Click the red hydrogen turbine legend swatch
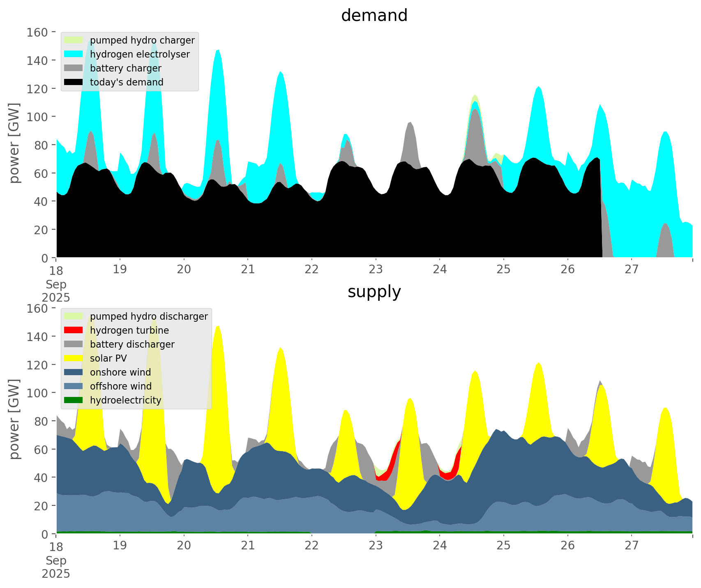The image size is (701, 588). (x=74, y=330)
